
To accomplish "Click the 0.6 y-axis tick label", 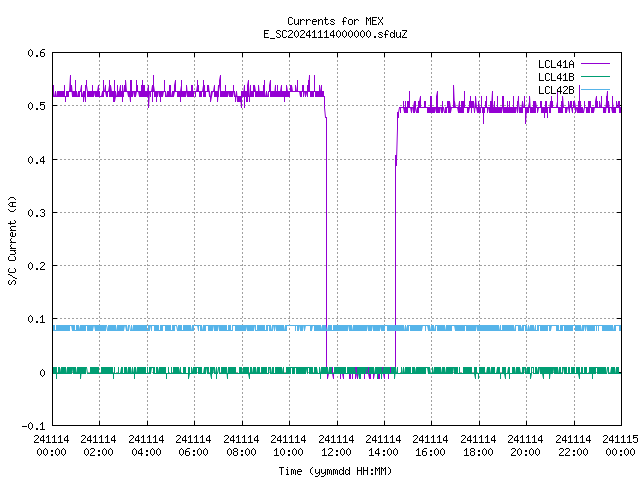I will pyautogui.click(x=36, y=53).
